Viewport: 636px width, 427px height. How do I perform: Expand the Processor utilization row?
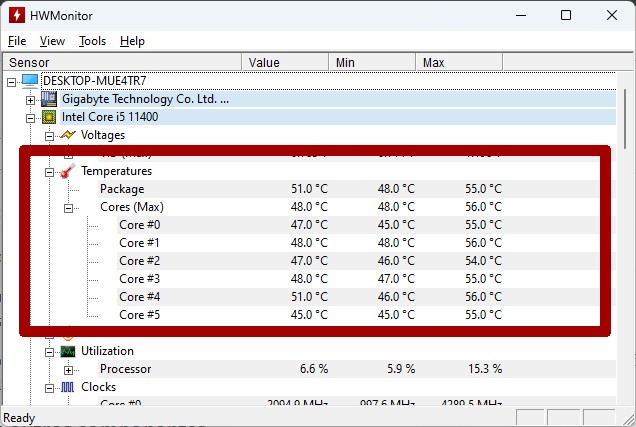click(68, 370)
